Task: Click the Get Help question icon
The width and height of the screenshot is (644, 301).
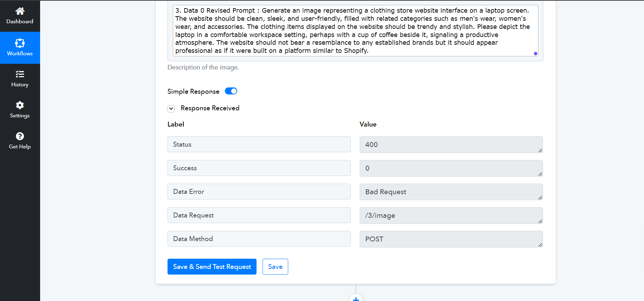Action: (20, 136)
